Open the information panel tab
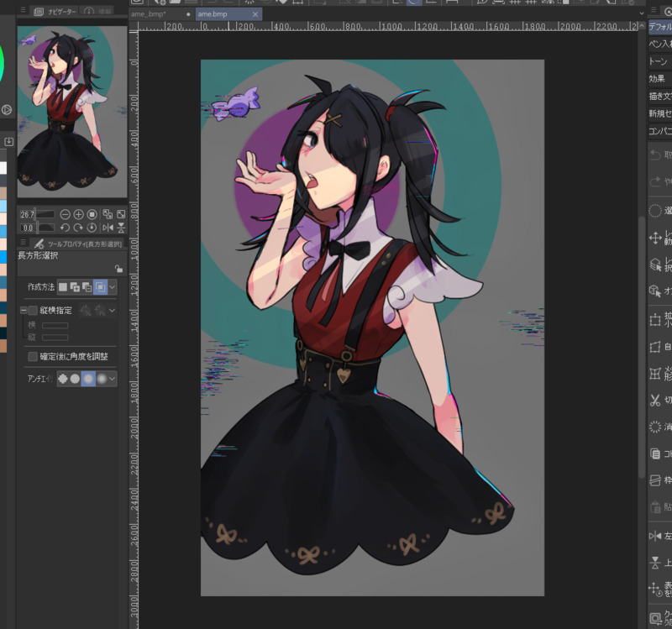Image resolution: width=672 pixels, height=629 pixels. point(98,12)
